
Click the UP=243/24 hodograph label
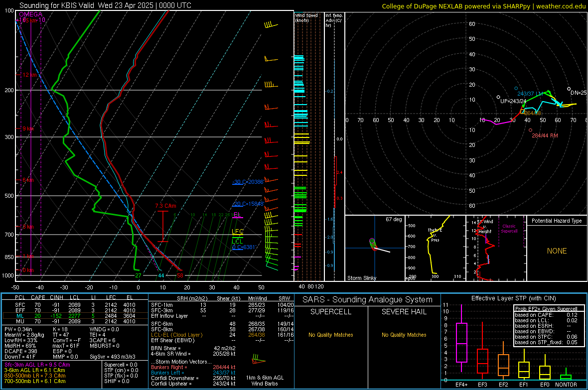pos(513,101)
